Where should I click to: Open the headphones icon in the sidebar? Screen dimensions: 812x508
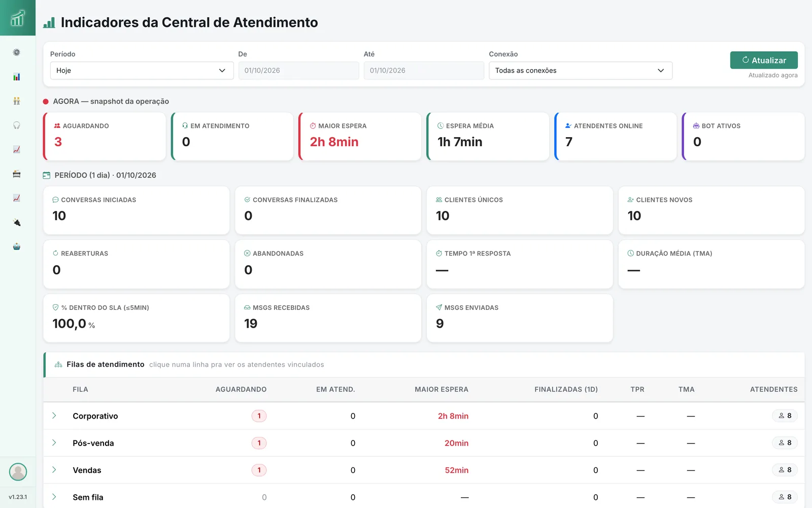click(x=17, y=125)
